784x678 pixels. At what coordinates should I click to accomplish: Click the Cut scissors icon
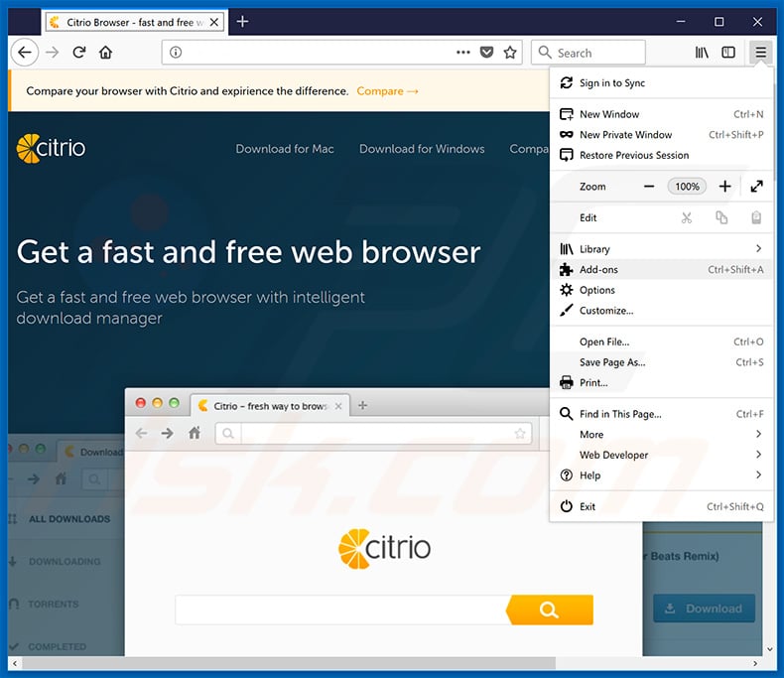687,218
